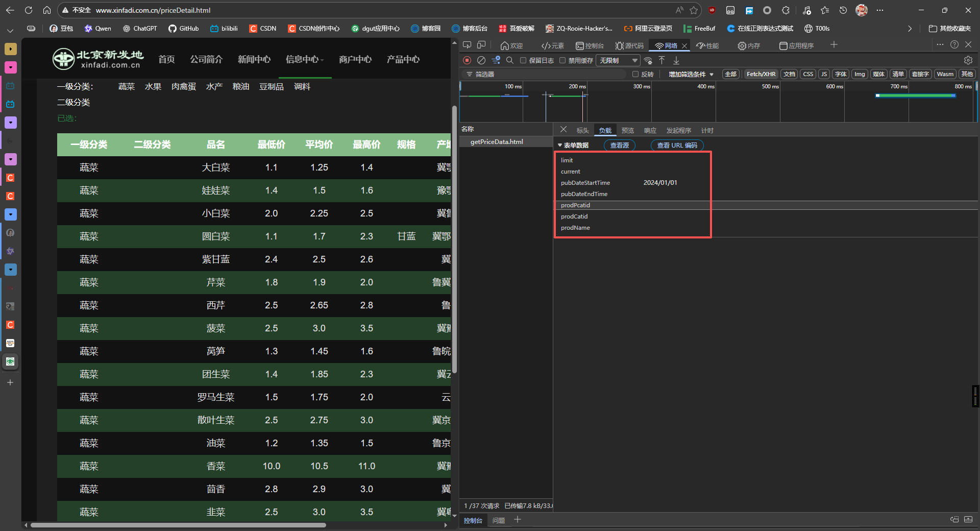Click the page's horizontal scrollbar
Screen dimensions: 980x531
click(179, 525)
